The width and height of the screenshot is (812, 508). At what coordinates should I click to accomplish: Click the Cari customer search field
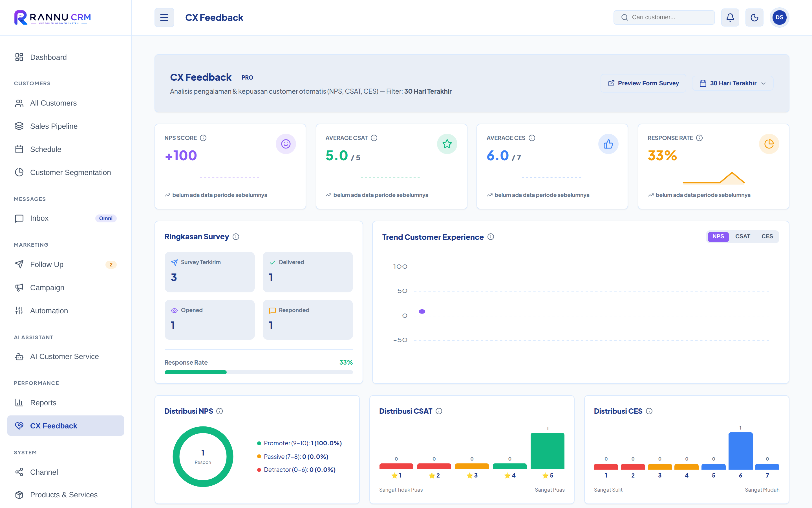(664, 17)
